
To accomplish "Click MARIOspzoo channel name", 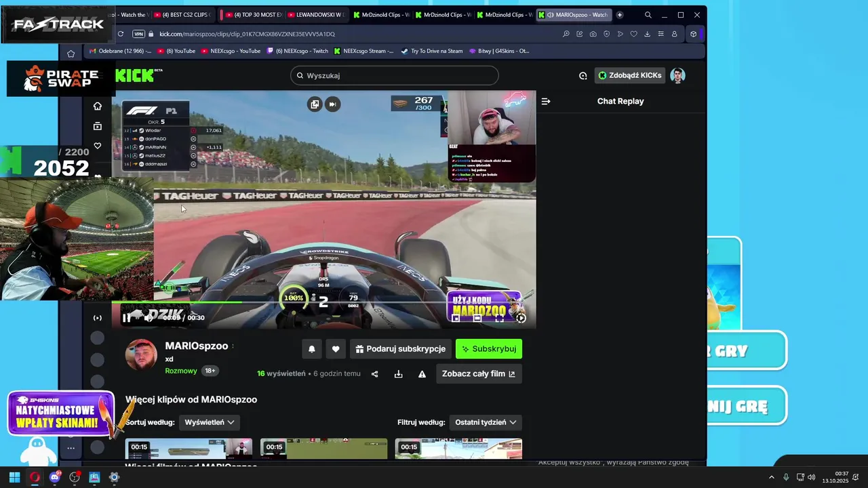I will [197, 346].
